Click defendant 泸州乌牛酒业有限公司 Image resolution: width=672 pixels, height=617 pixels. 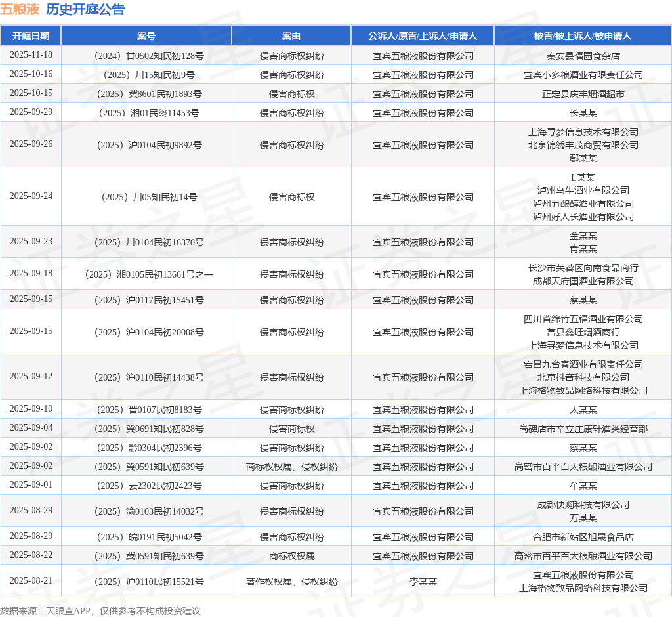coord(583,190)
